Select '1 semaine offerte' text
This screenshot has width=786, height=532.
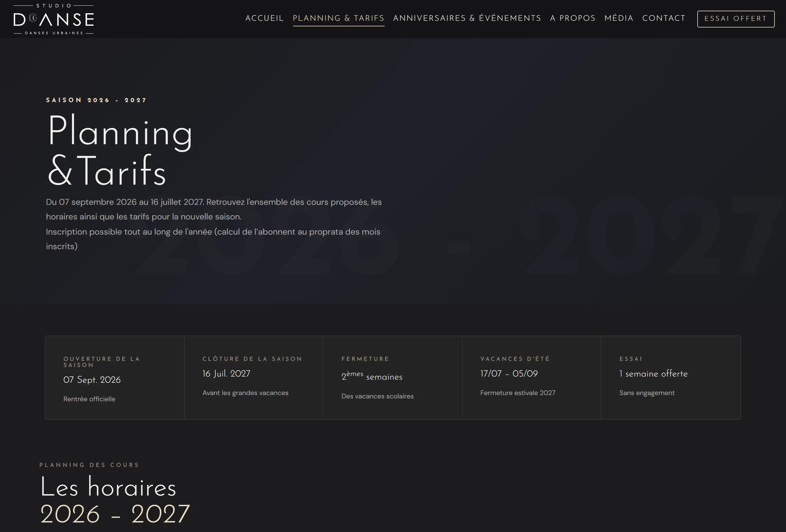654,373
